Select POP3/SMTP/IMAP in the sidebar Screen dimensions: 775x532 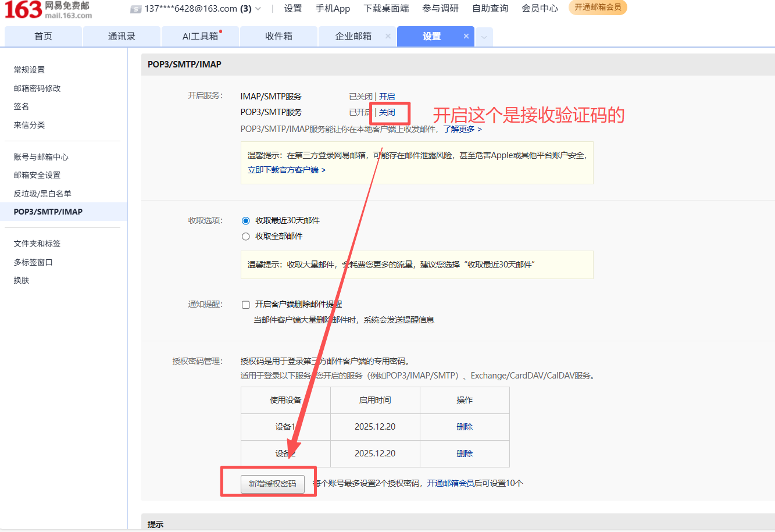(63, 212)
